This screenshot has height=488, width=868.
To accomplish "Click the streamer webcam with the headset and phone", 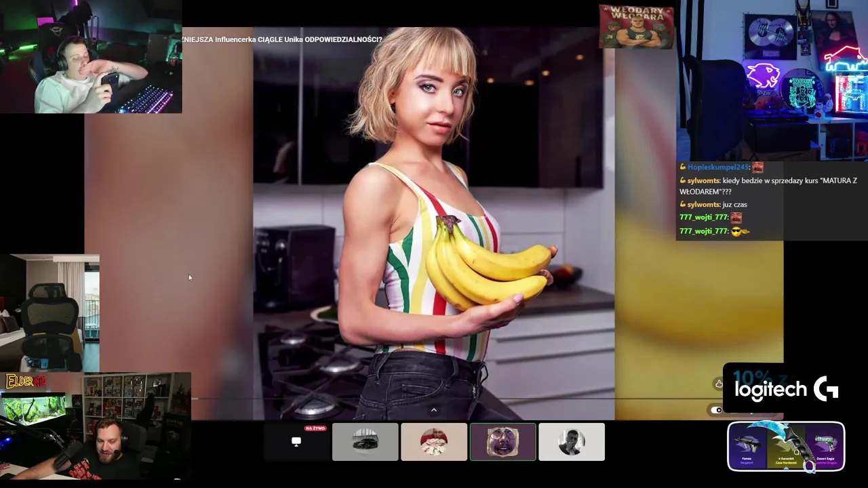I will 91,56.
